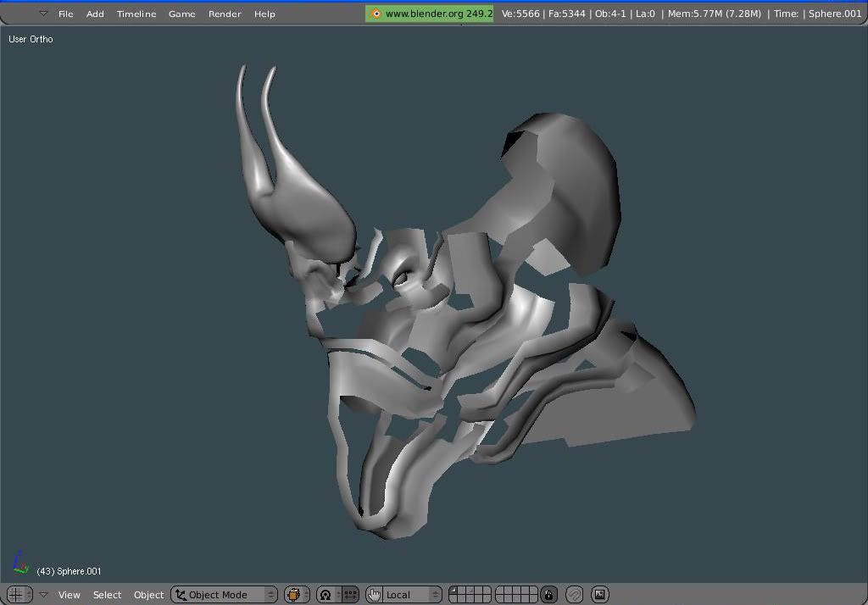Toggle the first layer button in the right layer grid

(x=501, y=591)
